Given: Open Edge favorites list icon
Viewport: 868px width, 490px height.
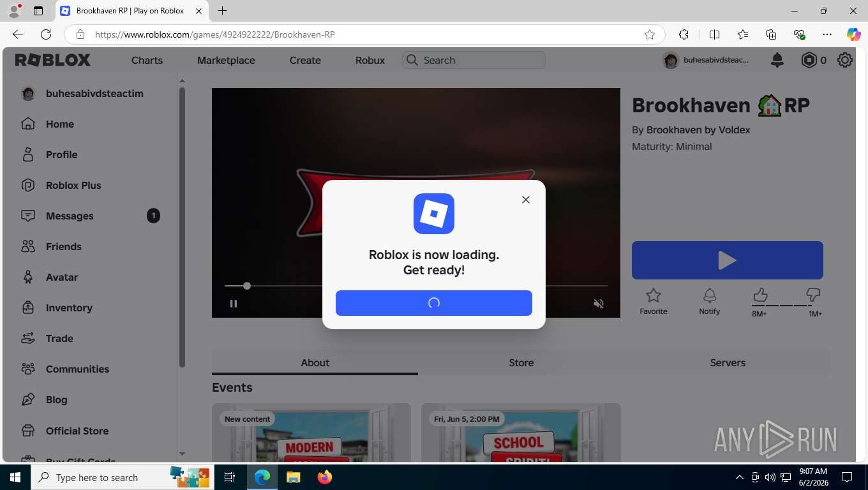Looking at the screenshot, I should coord(743,34).
